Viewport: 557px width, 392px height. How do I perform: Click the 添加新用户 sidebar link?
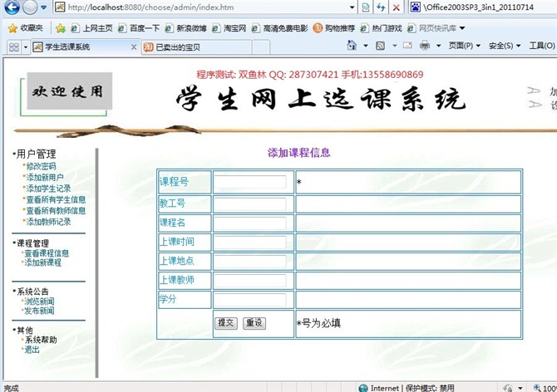tap(45, 177)
